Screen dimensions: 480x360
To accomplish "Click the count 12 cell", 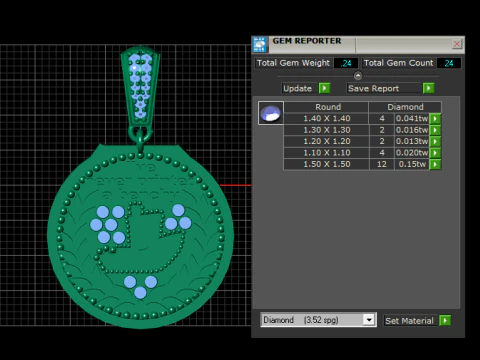I will pos(382,164).
